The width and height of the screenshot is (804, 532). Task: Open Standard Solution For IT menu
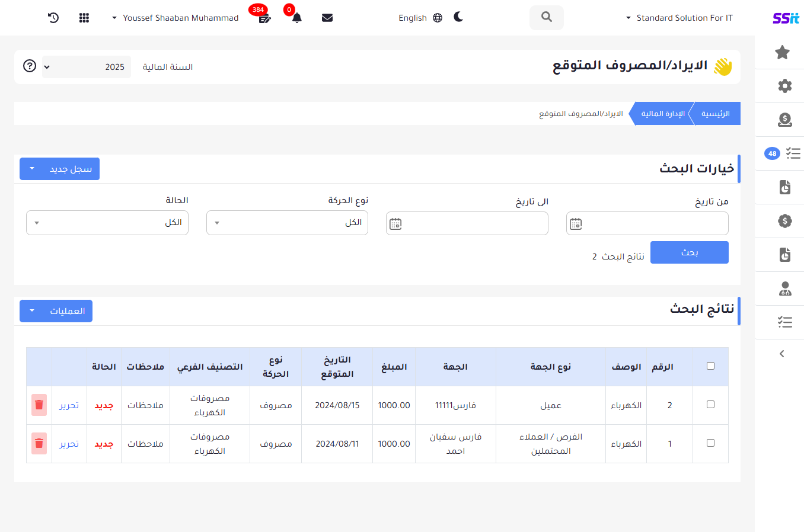pos(679,18)
